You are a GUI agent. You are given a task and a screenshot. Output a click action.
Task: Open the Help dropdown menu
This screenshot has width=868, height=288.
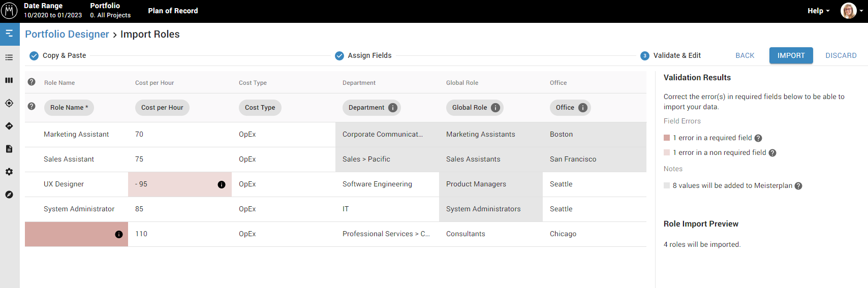(818, 11)
